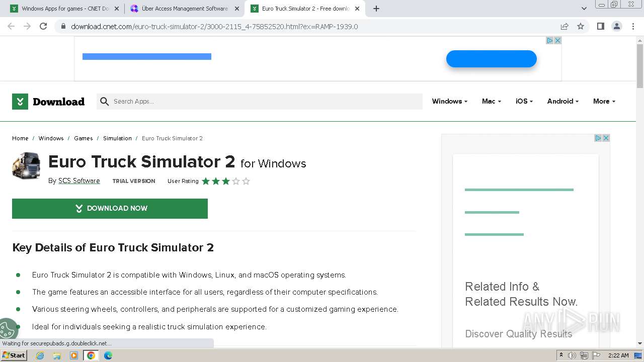
Task: Open the system tray volume icon
Action: tap(572, 355)
